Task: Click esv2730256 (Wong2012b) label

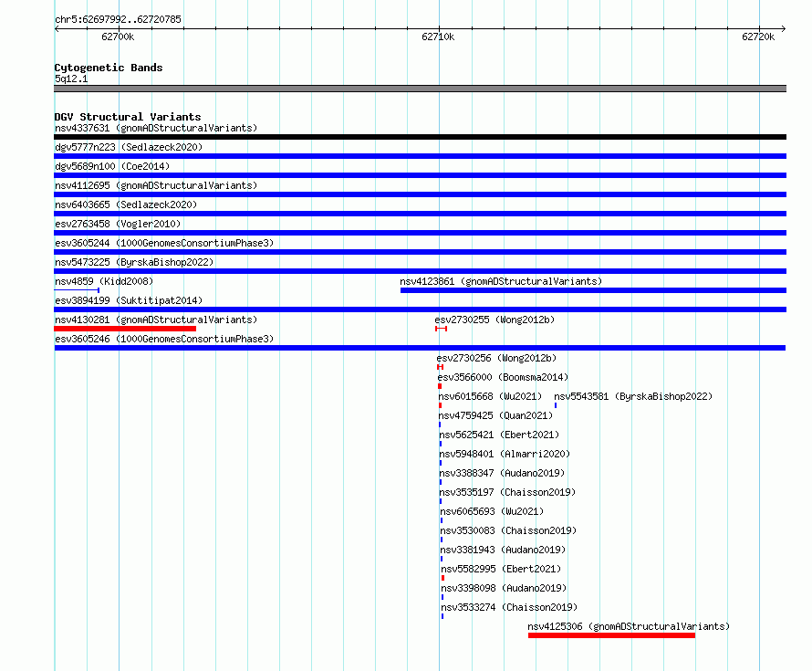Action: (x=496, y=358)
